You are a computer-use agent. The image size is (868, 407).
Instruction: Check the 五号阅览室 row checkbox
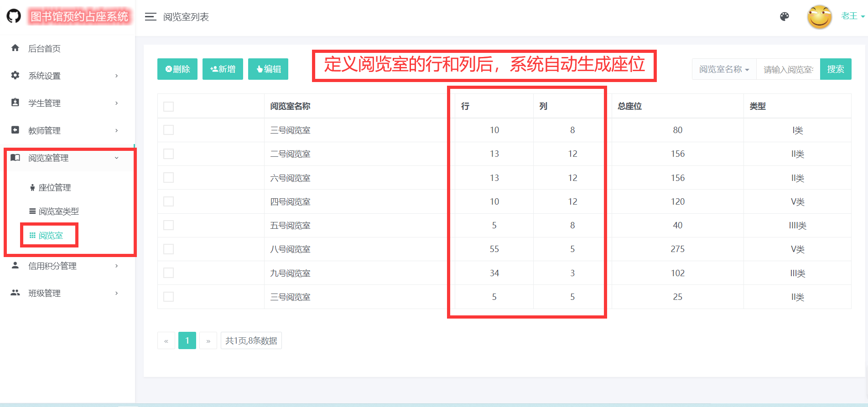(169, 225)
